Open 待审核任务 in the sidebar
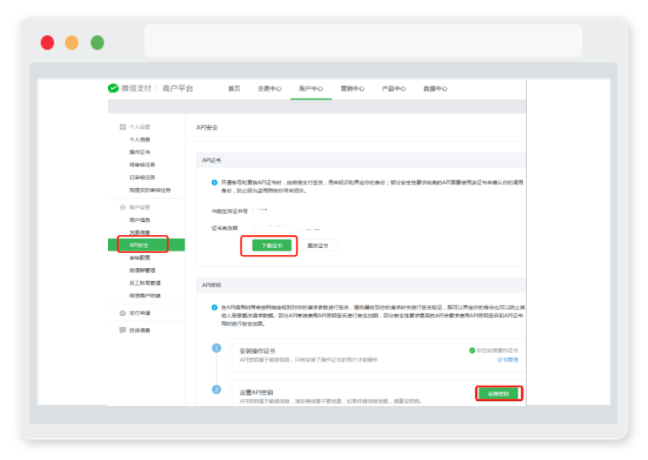Viewport: 648px width, 460px height. pos(142,164)
